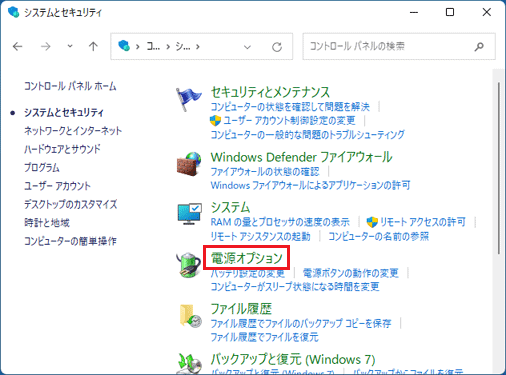
Task: Open ネットワークとインターネット category
Action: (x=73, y=131)
